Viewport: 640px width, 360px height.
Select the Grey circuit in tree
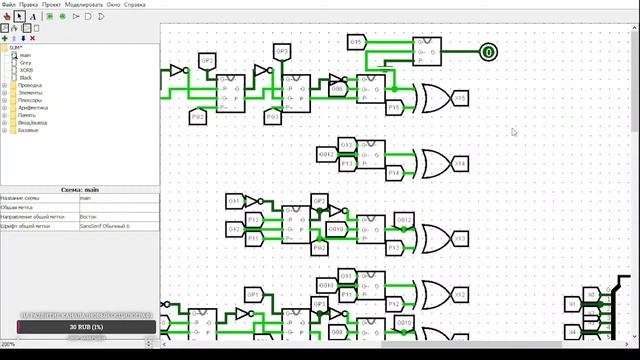pyautogui.click(x=25, y=63)
